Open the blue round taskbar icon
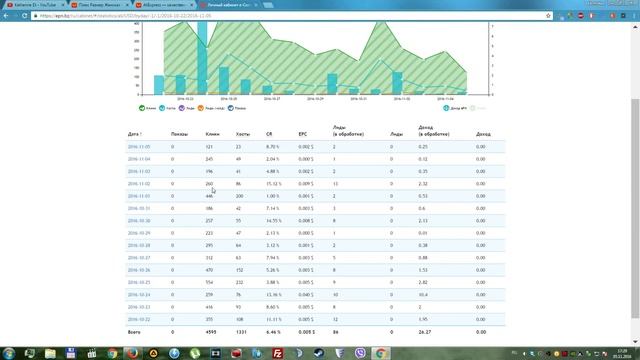This screenshot has height=360, width=640. click(174, 353)
